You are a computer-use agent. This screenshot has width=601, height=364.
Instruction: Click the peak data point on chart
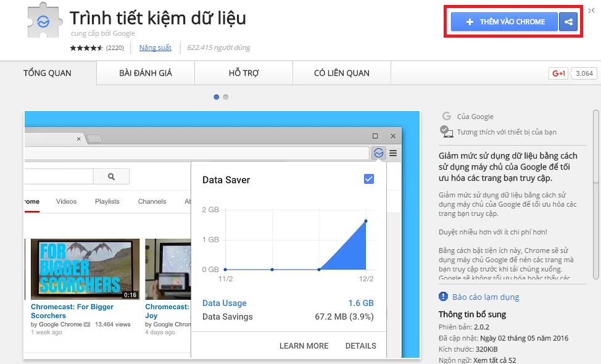coord(366,221)
